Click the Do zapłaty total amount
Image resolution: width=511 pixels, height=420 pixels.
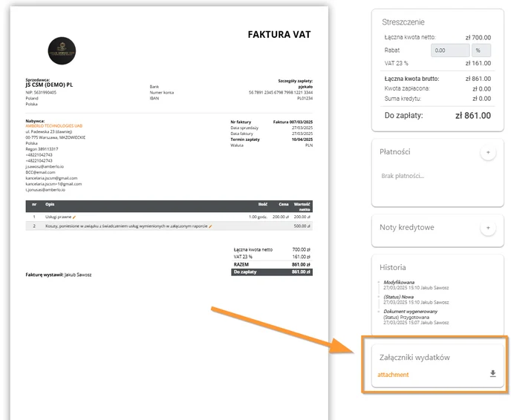[473, 116]
